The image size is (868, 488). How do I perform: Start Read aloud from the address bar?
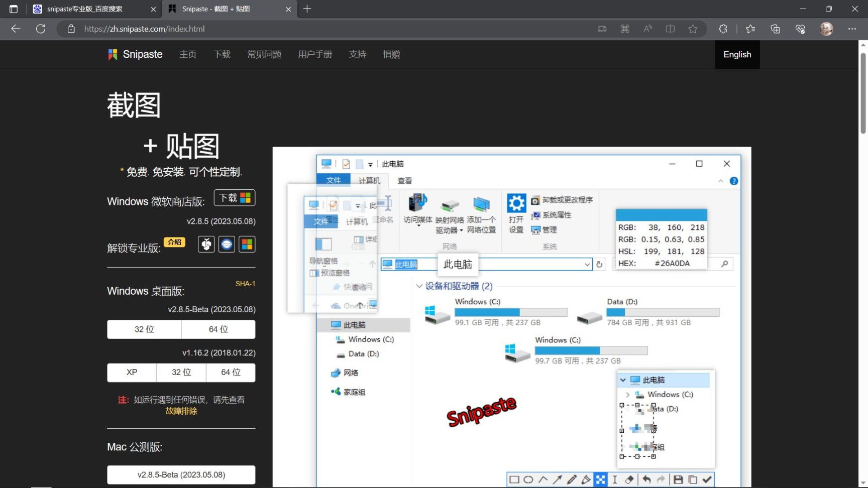647,29
